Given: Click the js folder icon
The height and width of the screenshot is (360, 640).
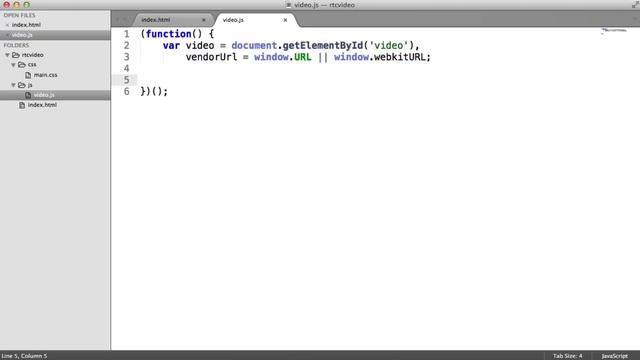Looking at the screenshot, I should 22,85.
